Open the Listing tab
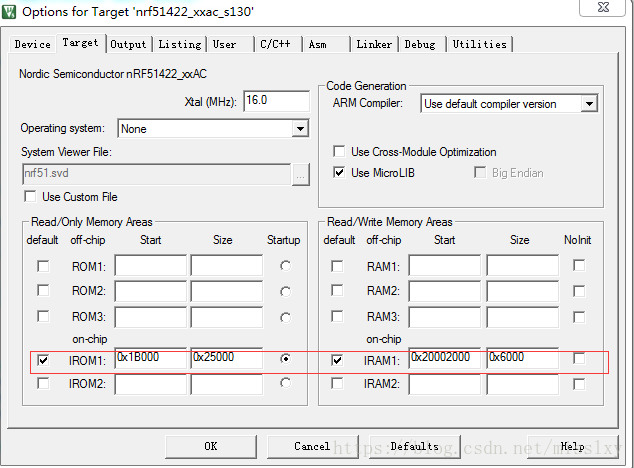Image resolution: width=634 pixels, height=468 pixels. point(180,44)
